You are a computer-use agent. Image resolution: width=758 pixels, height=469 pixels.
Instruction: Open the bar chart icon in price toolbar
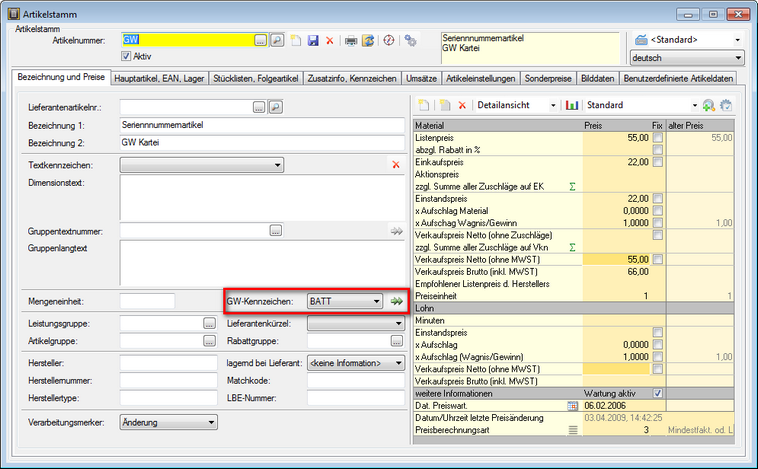click(x=572, y=105)
